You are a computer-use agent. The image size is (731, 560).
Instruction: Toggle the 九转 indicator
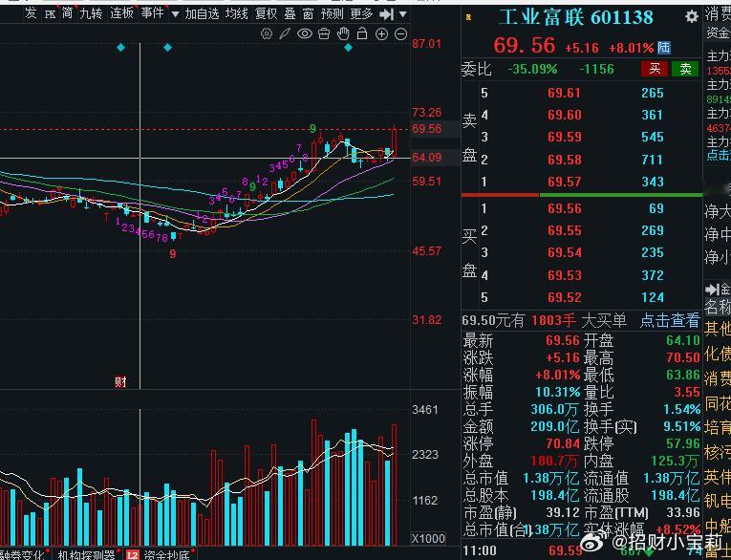coord(91,13)
